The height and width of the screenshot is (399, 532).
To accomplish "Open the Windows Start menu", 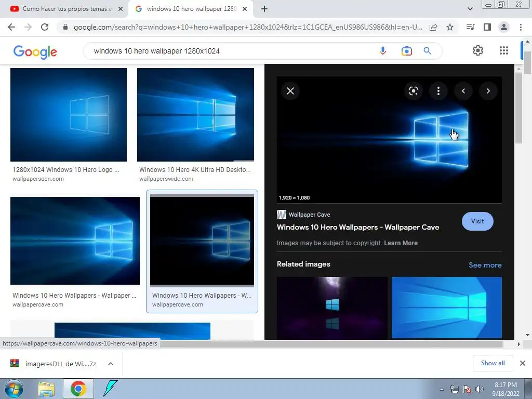I will click(14, 389).
